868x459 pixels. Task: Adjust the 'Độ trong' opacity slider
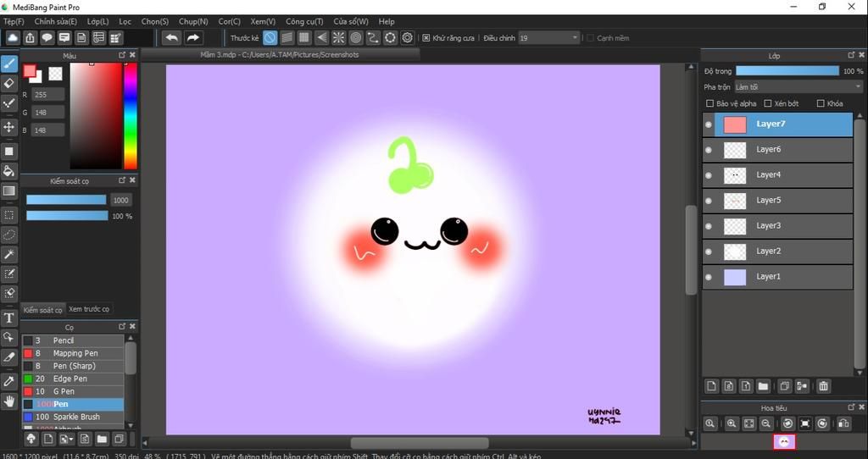coord(787,71)
